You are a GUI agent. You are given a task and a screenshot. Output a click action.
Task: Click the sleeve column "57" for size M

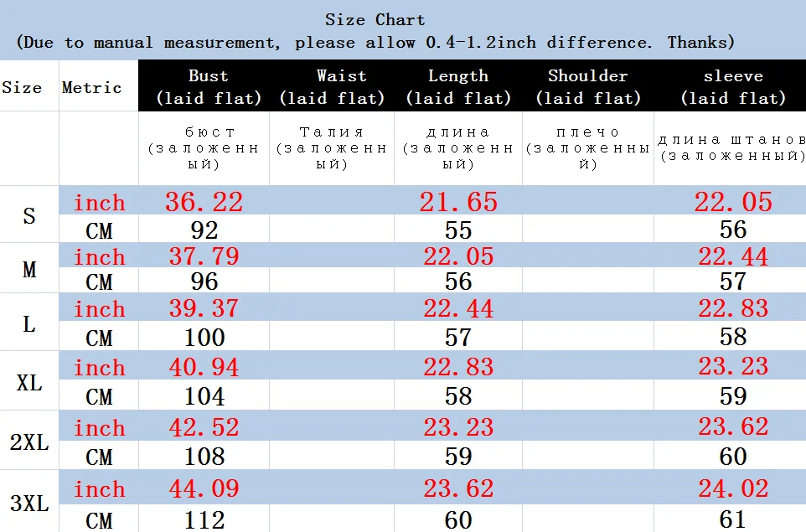(733, 281)
